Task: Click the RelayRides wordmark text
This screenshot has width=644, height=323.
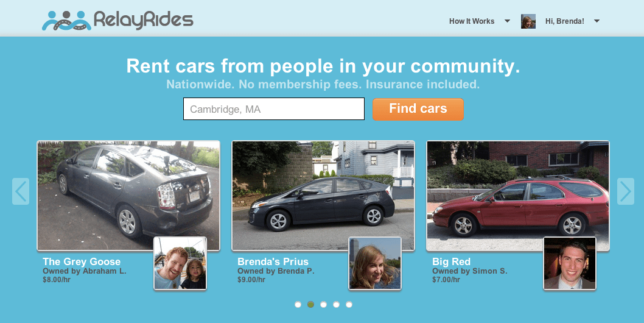Action: [x=143, y=20]
